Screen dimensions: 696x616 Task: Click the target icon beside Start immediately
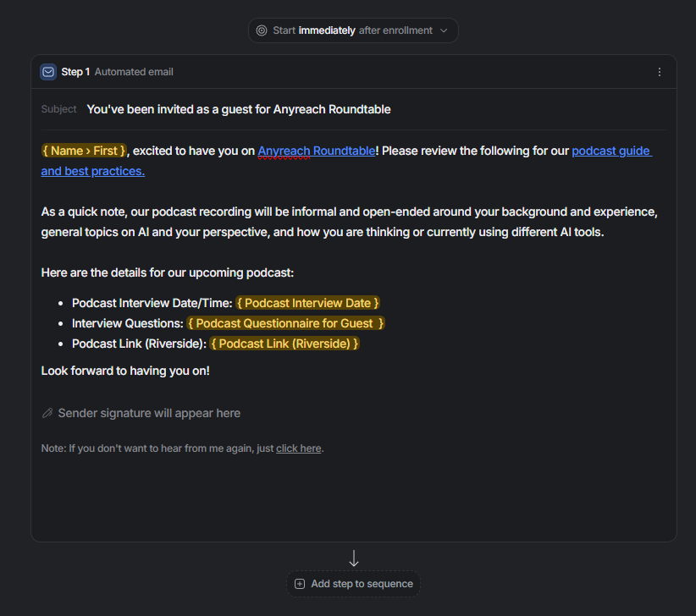(x=262, y=30)
